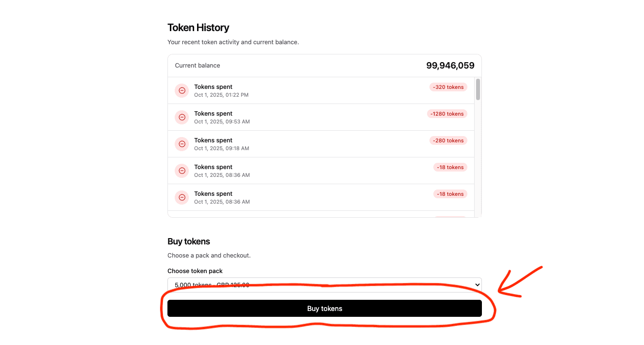Click the current balance amount 99,946,059
This screenshot has width=644, height=345.
point(450,65)
